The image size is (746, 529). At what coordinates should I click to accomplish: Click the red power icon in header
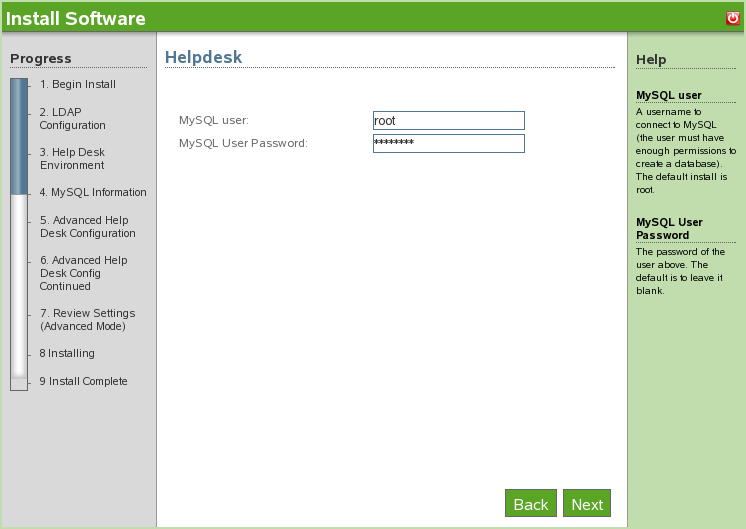(733, 18)
